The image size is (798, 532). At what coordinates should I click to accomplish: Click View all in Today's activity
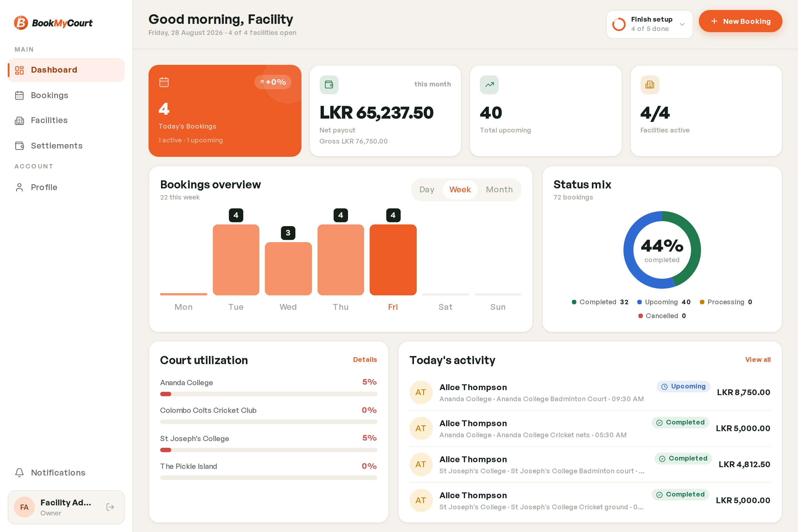tap(758, 360)
